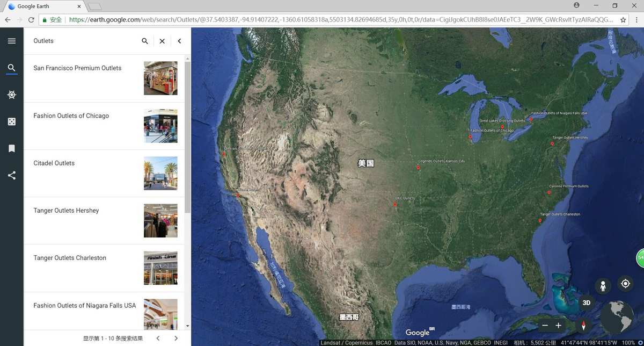Click the mini globe navigator
644x346 pixels.
[617, 318]
